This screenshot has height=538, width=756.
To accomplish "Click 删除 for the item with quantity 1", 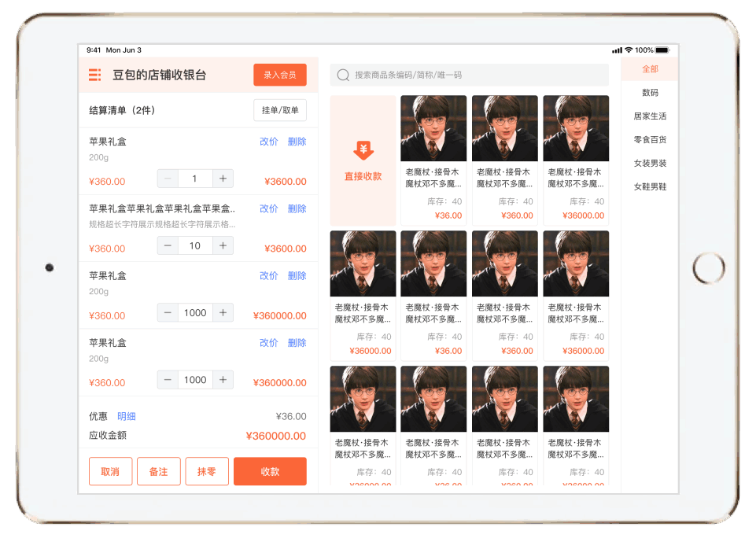I will point(297,142).
